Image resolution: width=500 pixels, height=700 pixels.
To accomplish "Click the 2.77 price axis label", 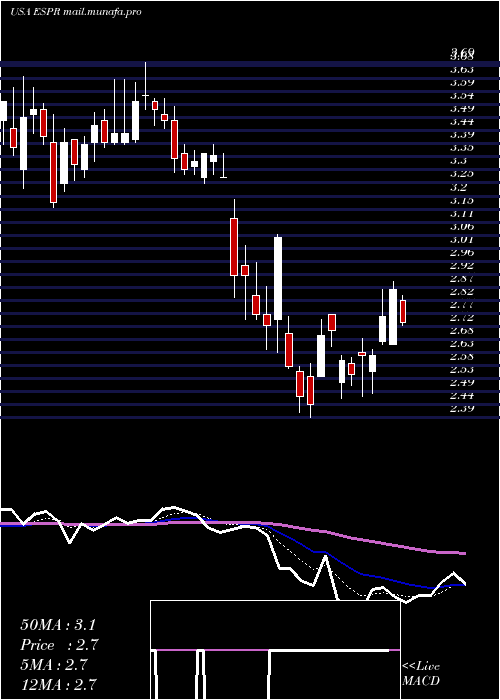I will (x=462, y=304).
